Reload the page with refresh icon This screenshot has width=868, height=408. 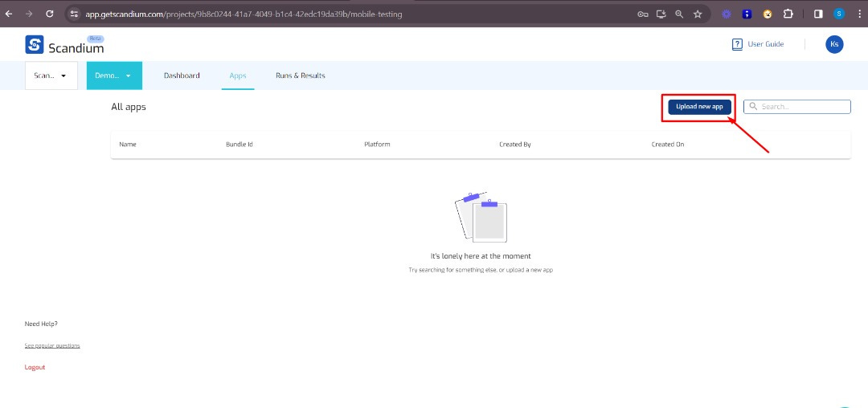click(50, 14)
